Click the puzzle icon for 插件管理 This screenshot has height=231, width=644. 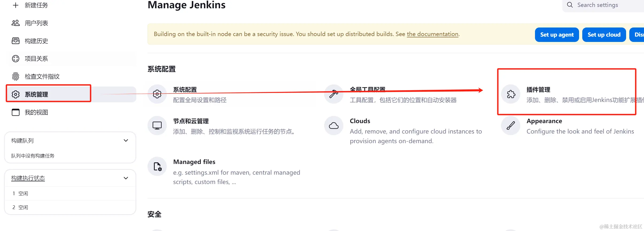(511, 94)
